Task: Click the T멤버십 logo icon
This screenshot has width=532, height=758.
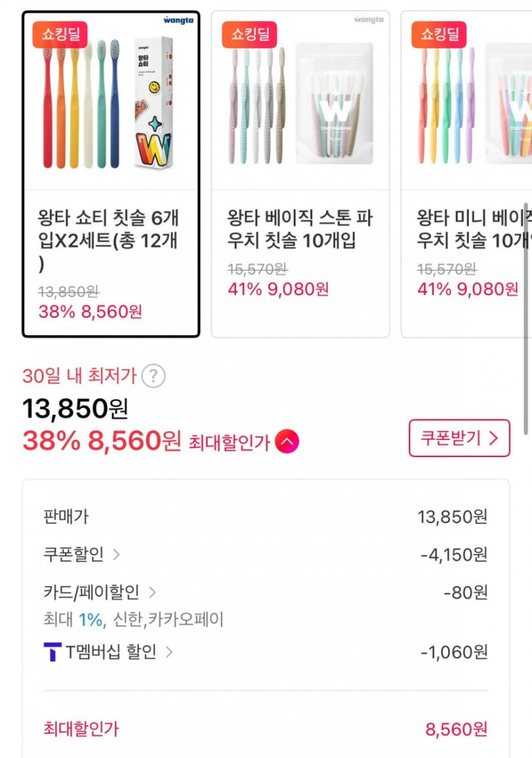Action: [x=52, y=652]
